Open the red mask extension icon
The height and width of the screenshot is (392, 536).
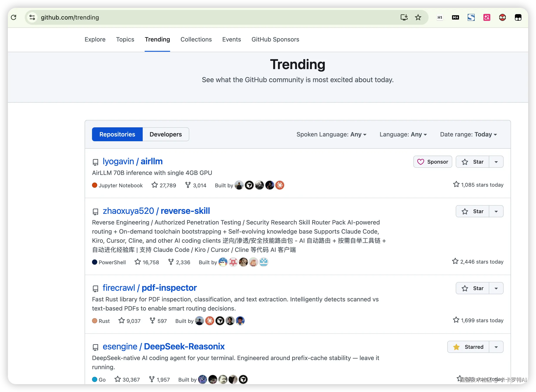(x=502, y=17)
